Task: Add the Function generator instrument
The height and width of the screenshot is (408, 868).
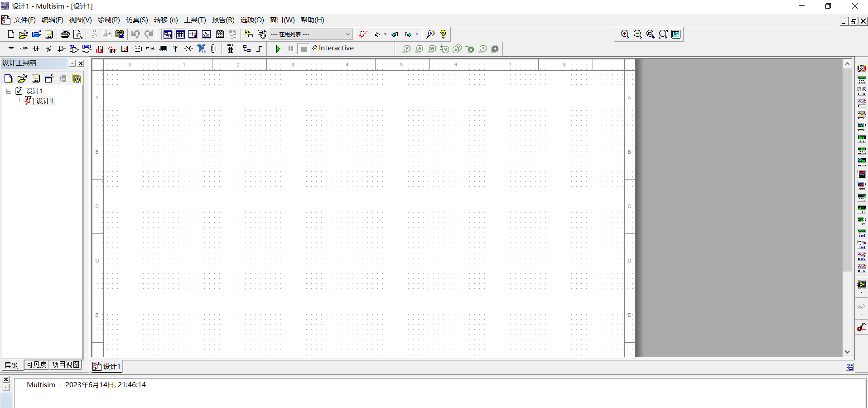Action: coord(862,80)
